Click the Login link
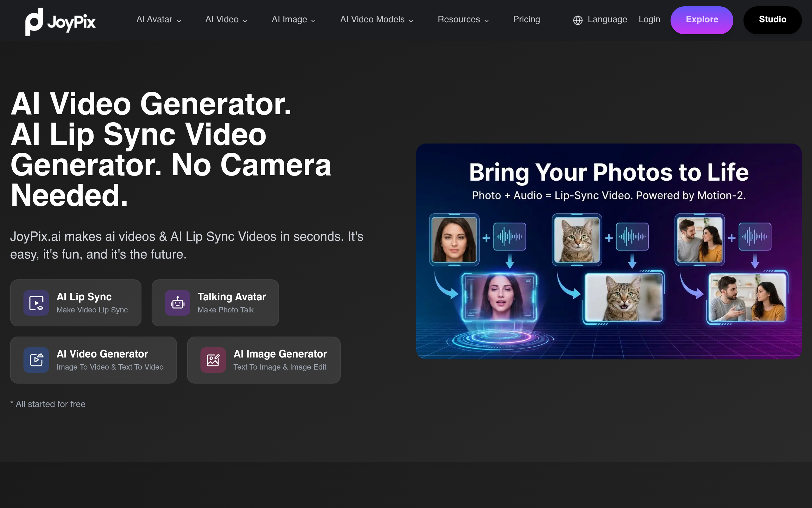 click(x=649, y=19)
